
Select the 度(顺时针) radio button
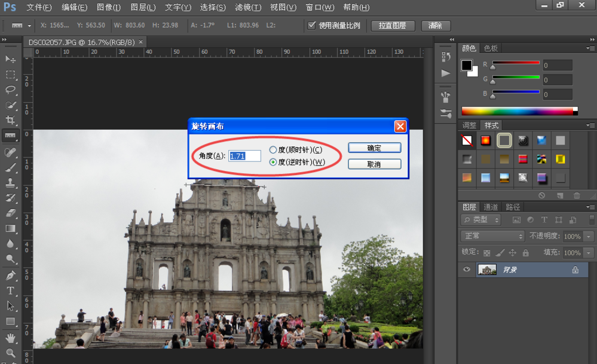click(273, 150)
